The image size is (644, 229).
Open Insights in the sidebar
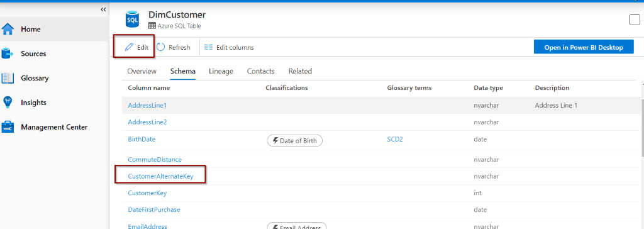tap(54, 103)
